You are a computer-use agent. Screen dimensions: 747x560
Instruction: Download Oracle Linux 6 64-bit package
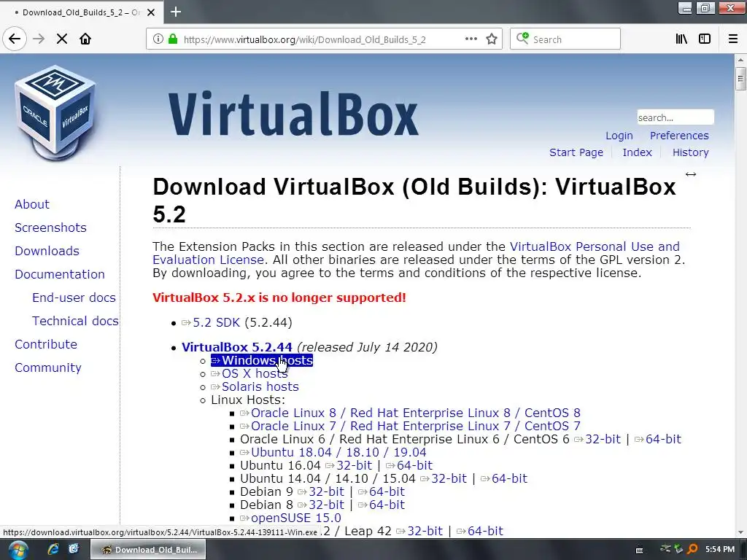pyautogui.click(x=658, y=439)
